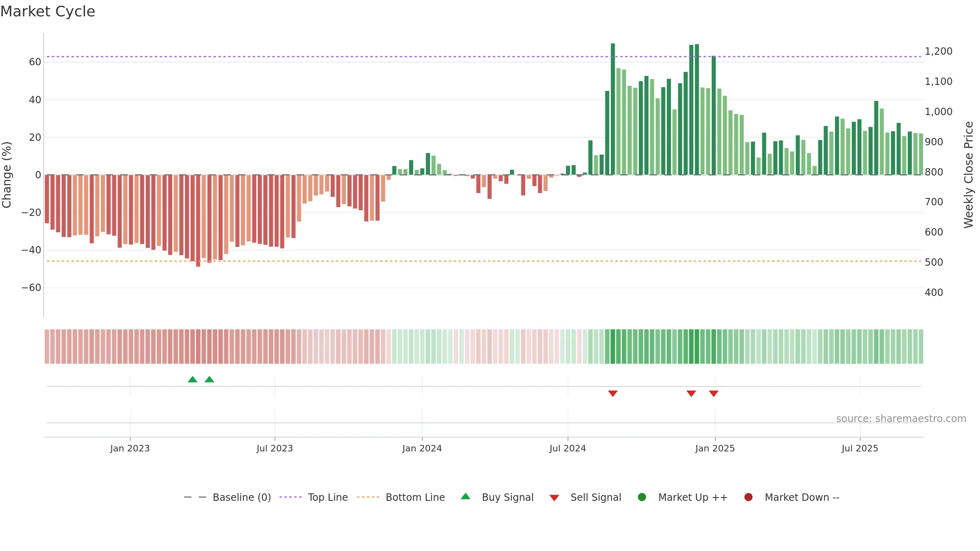Viewport: 980px width, 551px height.
Task: Click the −60 label on the change axis
Action: (x=31, y=287)
